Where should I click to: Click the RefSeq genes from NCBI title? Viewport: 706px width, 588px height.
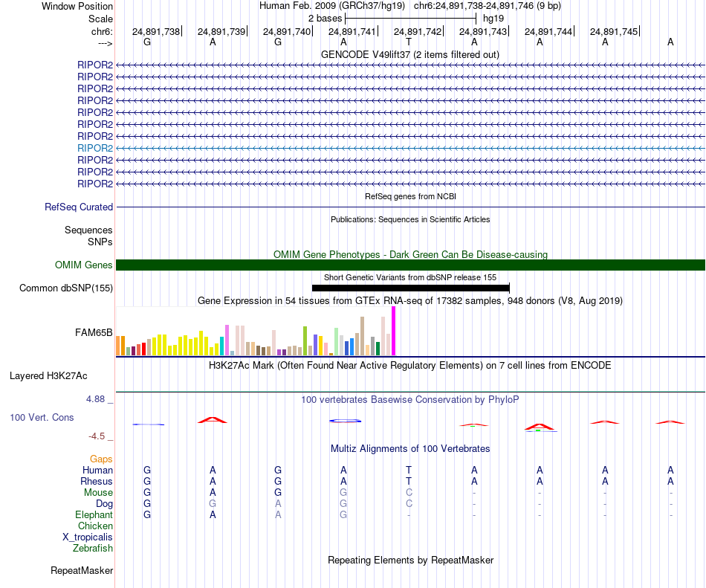pos(410,196)
